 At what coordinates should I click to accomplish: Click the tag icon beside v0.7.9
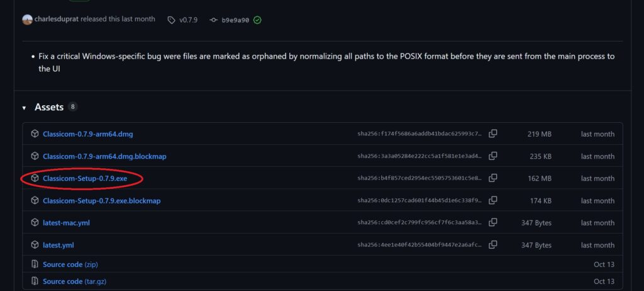click(x=171, y=20)
